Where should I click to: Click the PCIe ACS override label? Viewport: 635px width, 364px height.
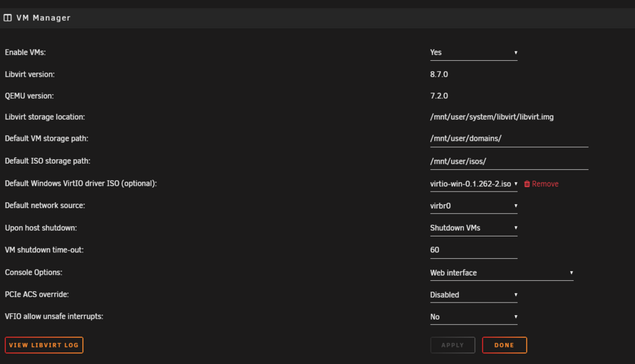[37, 294]
